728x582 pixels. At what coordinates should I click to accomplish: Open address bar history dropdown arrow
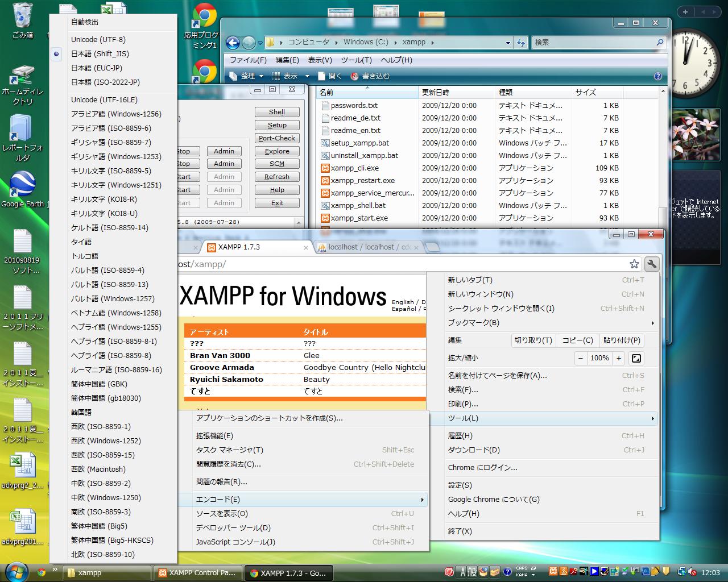[x=508, y=43]
